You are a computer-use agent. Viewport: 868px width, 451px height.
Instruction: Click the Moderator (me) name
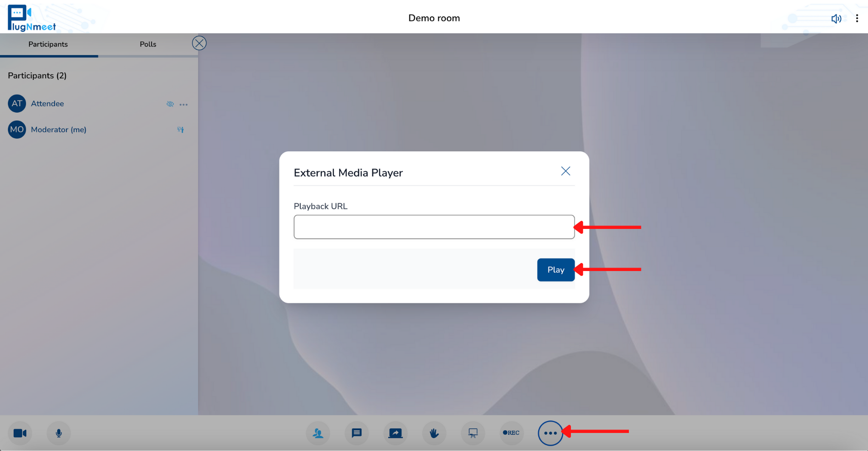[x=58, y=130]
